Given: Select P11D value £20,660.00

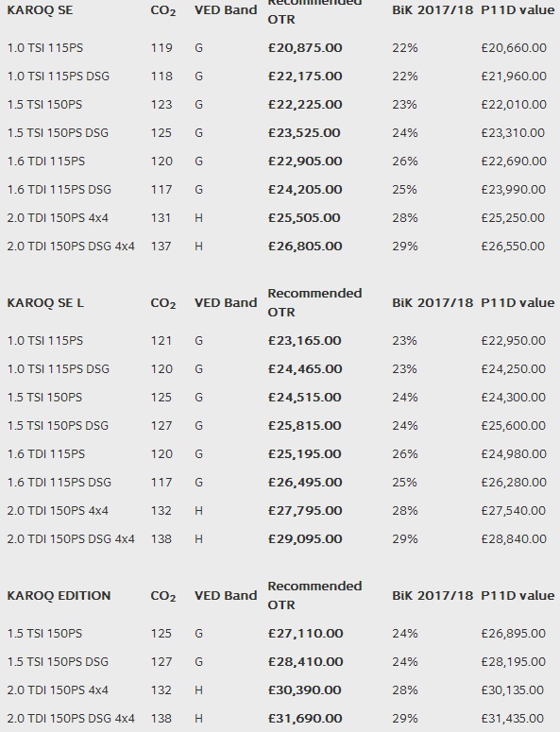Looking at the screenshot, I should (514, 47).
